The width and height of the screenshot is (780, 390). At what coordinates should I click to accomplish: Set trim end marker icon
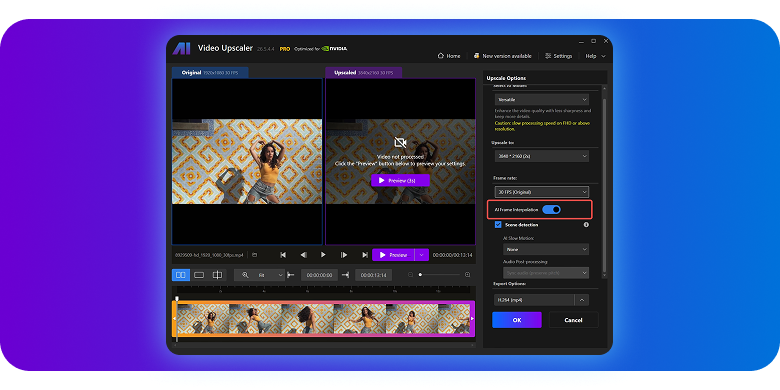(346, 275)
